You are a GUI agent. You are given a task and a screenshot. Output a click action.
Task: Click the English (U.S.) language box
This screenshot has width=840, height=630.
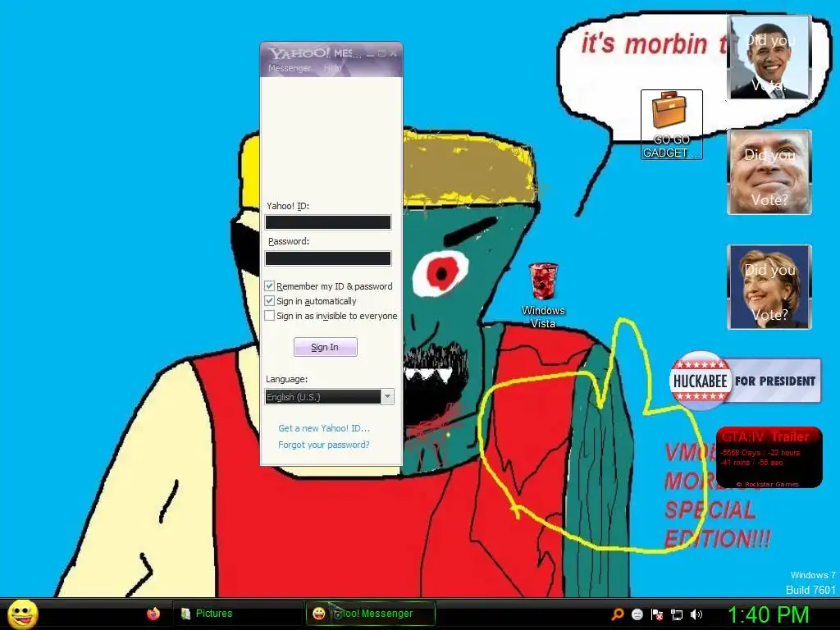323,397
